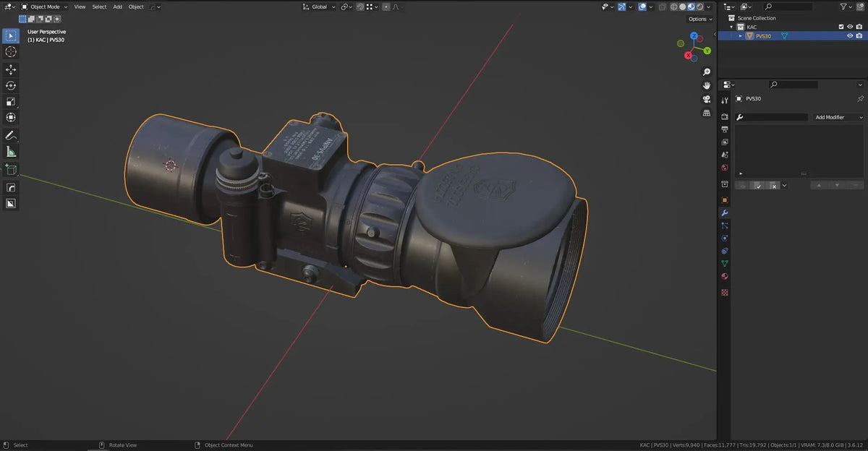Click the X axis on navigation gizmo
This screenshot has width=868, height=451.
pos(689,55)
